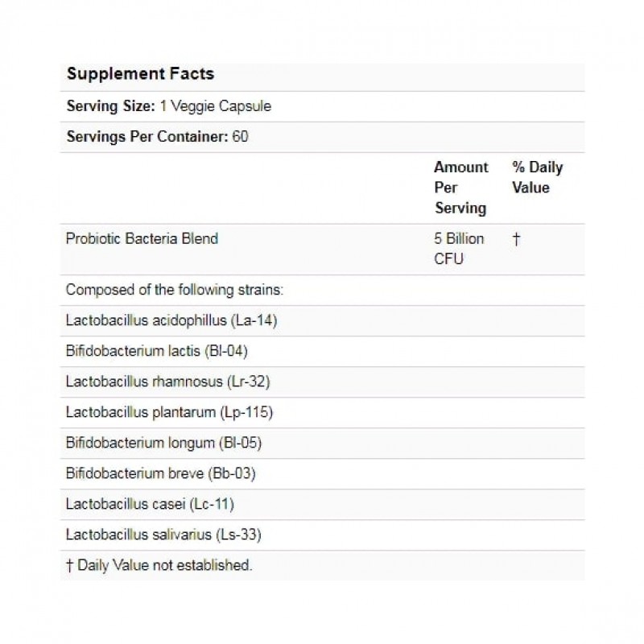The image size is (644, 644).
Task: Click the Amount Per Serving column header
Action: (x=460, y=188)
